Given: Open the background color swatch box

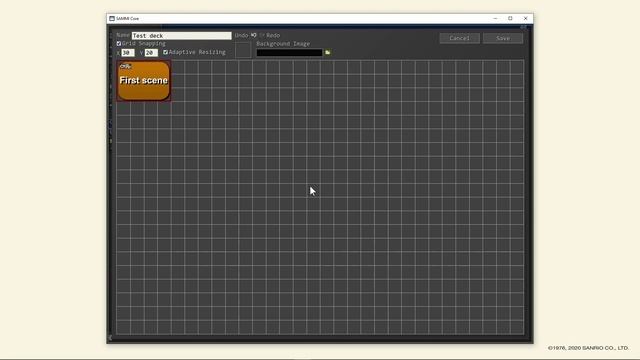Looking at the screenshot, I should pyautogui.click(x=243, y=50).
